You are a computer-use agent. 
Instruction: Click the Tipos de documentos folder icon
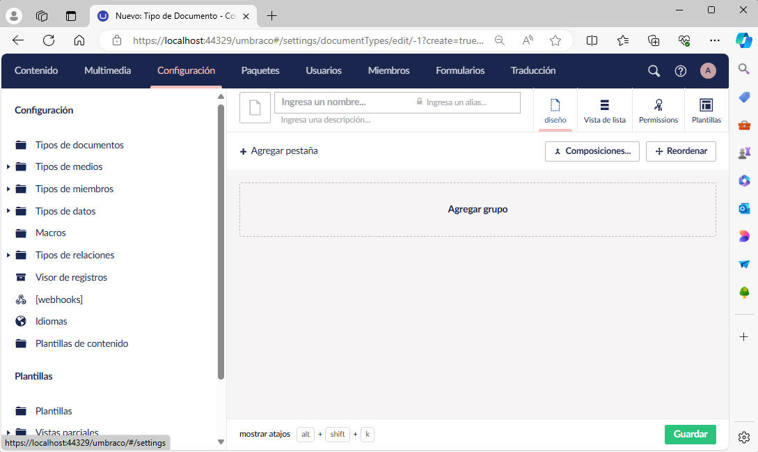pyautogui.click(x=21, y=145)
